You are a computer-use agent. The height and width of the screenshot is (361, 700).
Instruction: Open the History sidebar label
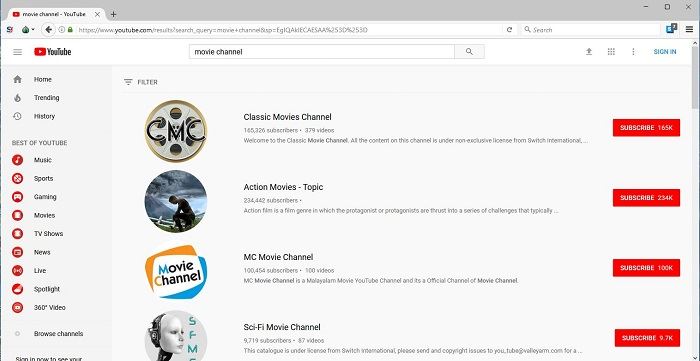(x=44, y=116)
